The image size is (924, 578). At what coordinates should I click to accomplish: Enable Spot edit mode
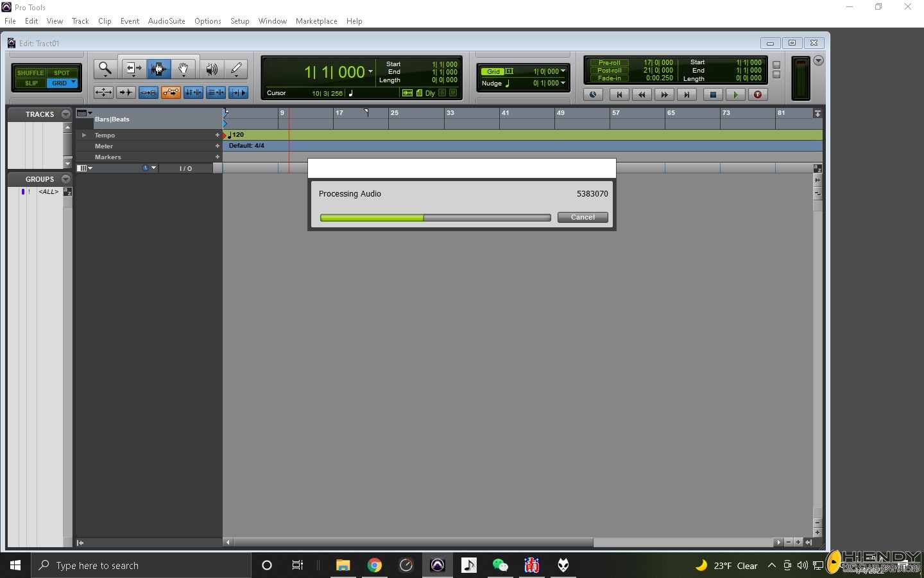pyautogui.click(x=62, y=73)
